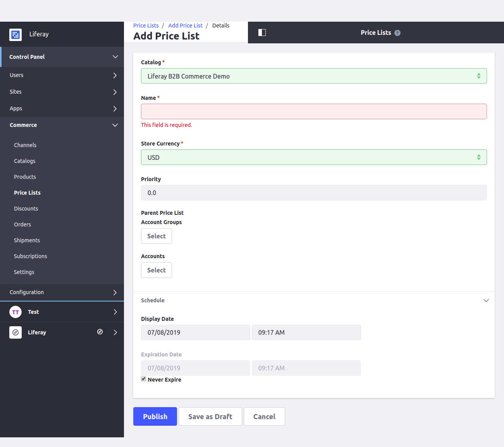Open Subscriptions in the sidebar

(30, 256)
